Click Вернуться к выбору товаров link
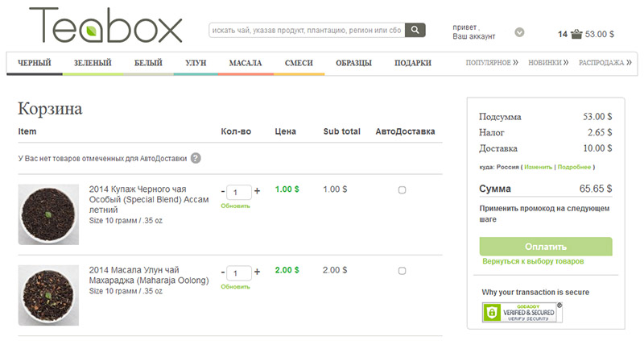Screen dimensions: 644x341 tap(533, 261)
